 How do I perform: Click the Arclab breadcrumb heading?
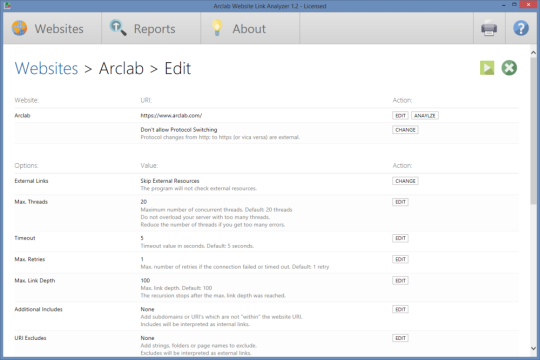121,68
